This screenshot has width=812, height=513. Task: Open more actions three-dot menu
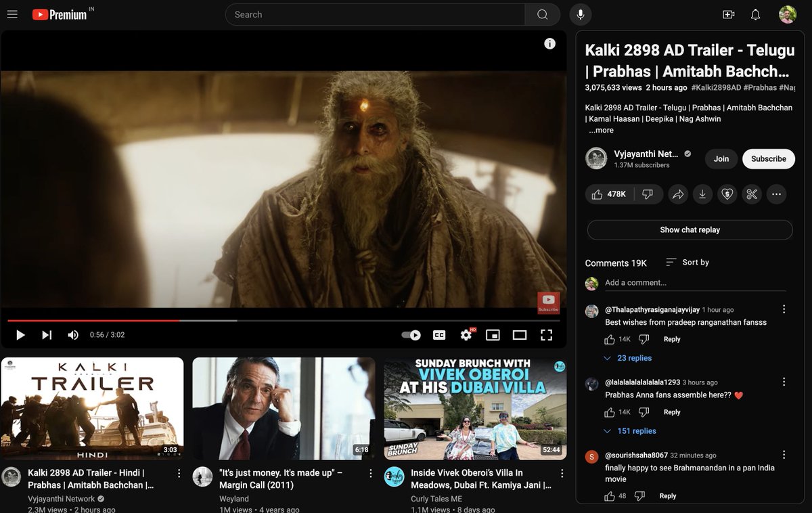[777, 194]
